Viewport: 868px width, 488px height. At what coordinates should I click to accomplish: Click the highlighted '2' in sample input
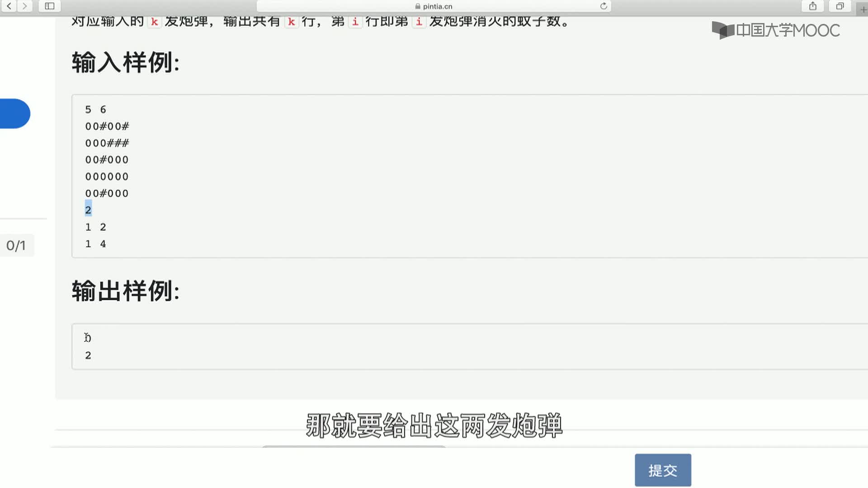pos(88,210)
